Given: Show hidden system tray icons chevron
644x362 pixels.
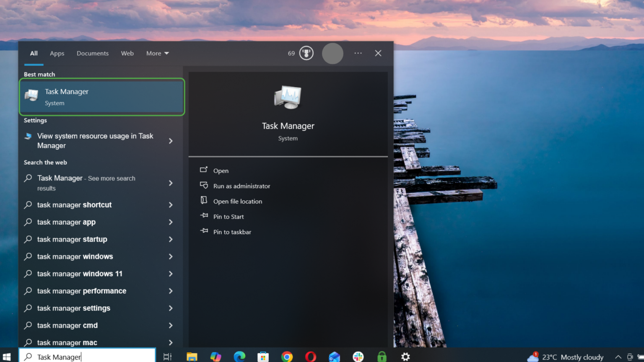Looking at the screenshot, I should [618, 357].
